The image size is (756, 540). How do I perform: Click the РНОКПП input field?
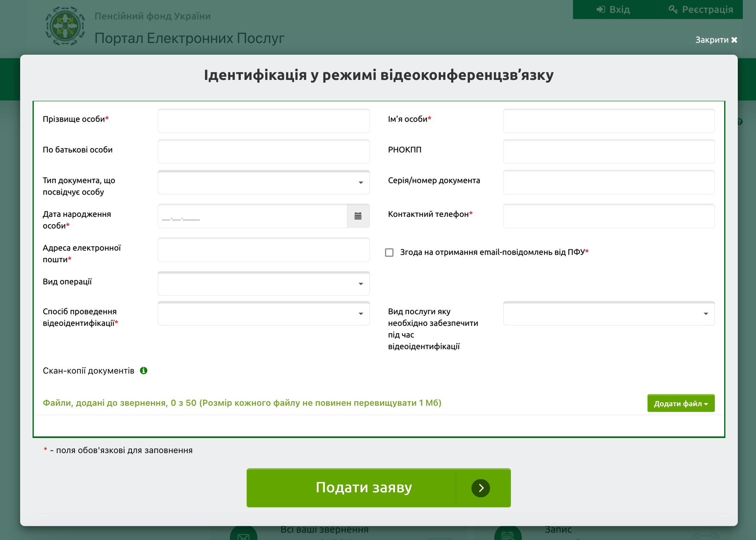[609, 152]
